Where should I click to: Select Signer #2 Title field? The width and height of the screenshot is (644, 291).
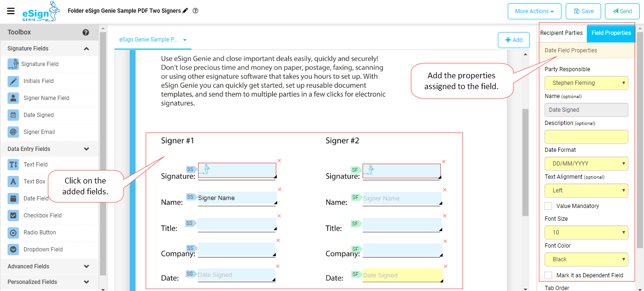point(402,224)
